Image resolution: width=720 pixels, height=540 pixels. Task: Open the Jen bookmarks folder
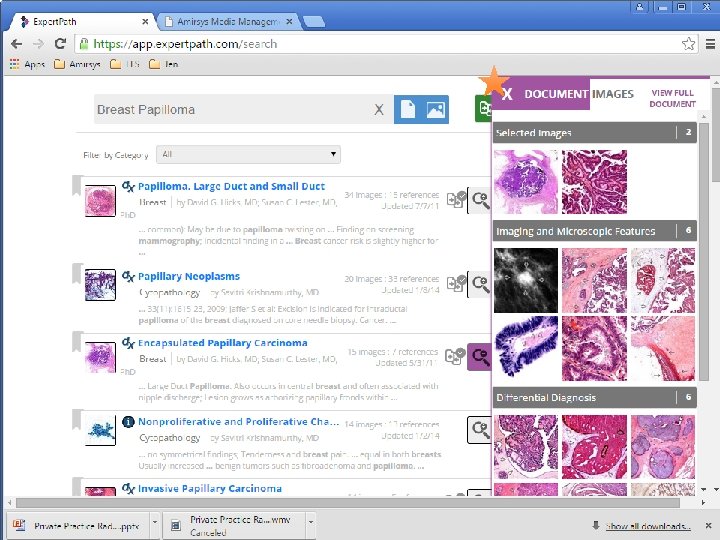tap(163, 64)
